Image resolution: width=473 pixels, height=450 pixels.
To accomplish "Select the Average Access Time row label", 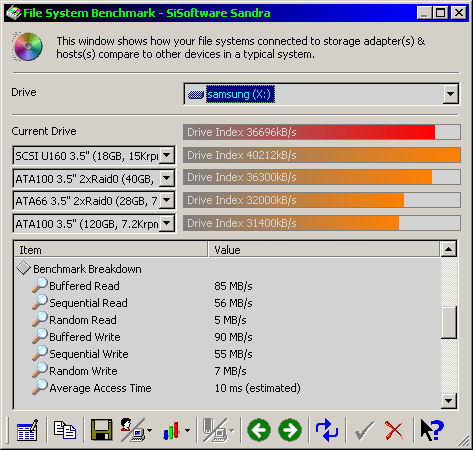I will [x=100, y=388].
